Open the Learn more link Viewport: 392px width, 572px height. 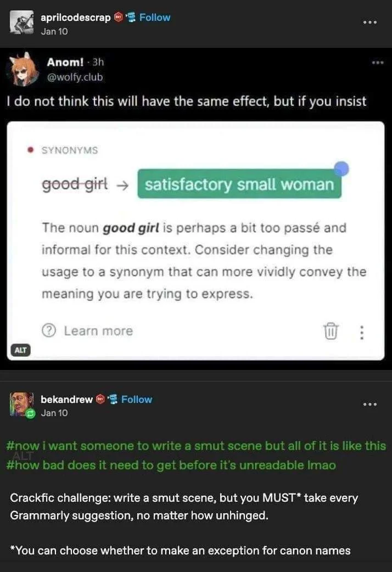tap(98, 331)
